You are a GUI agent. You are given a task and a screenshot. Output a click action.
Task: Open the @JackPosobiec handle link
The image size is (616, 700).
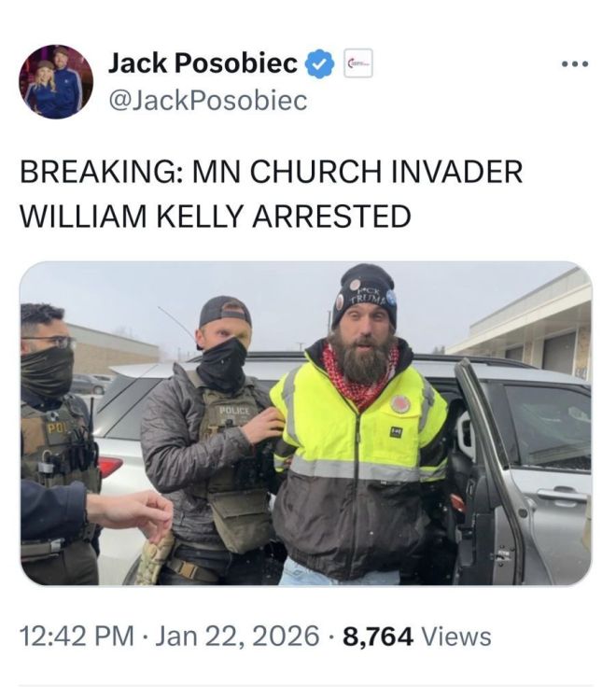click(208, 101)
